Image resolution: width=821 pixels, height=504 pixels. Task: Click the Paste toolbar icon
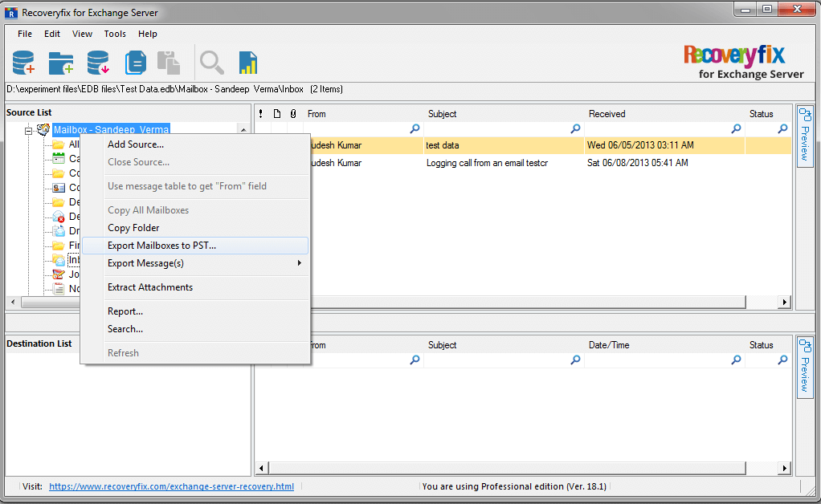169,63
